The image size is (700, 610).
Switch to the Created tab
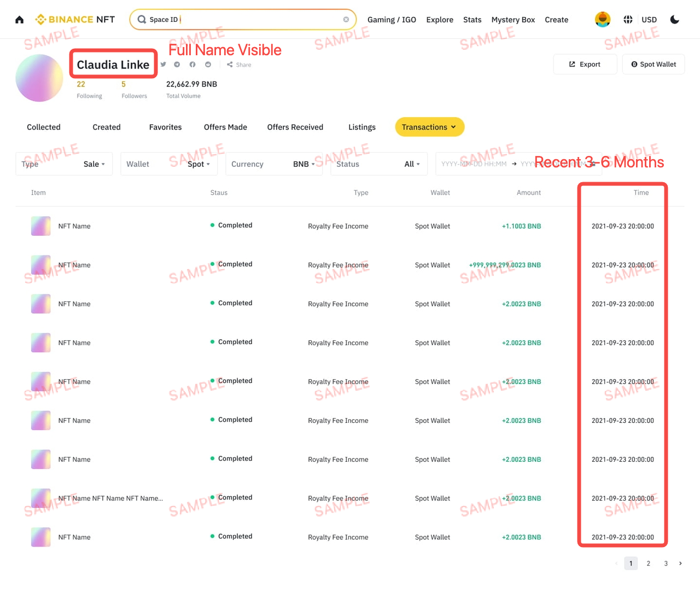click(x=107, y=127)
